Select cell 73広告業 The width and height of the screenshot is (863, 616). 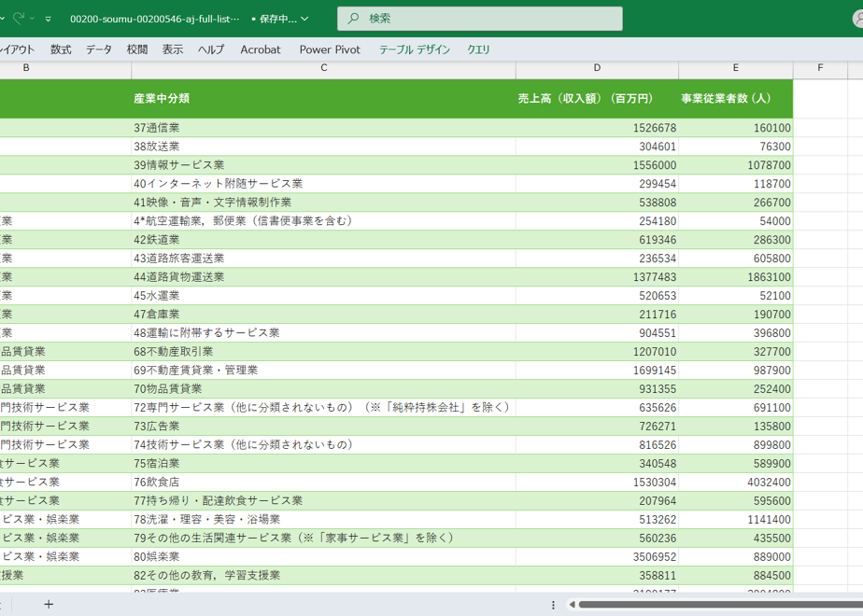click(x=323, y=427)
